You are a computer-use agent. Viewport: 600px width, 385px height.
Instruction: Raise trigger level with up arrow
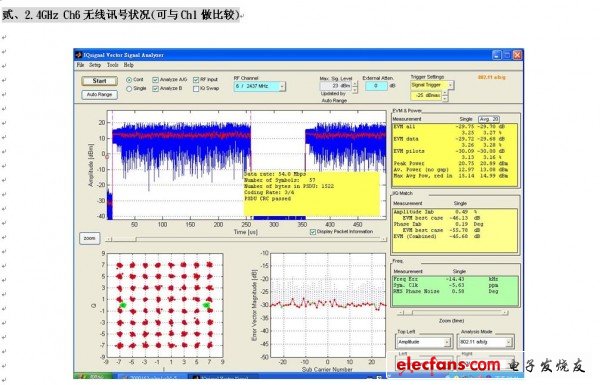[x=445, y=93]
